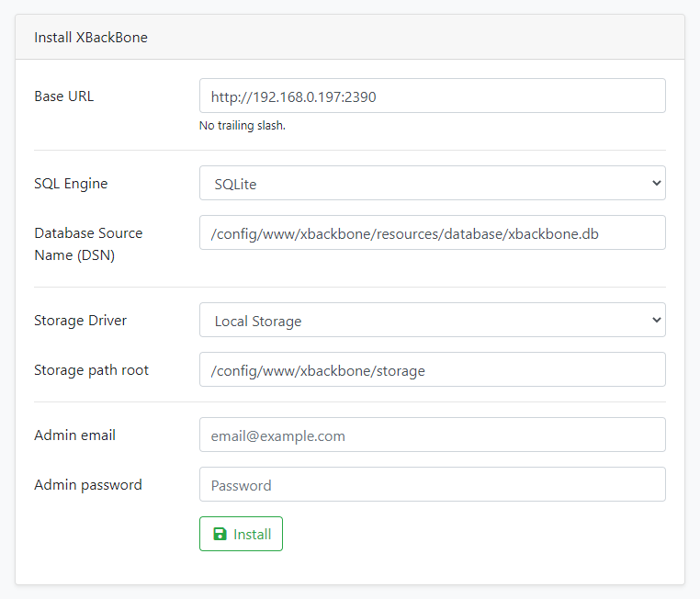Click the Admin email input field

[432, 435]
